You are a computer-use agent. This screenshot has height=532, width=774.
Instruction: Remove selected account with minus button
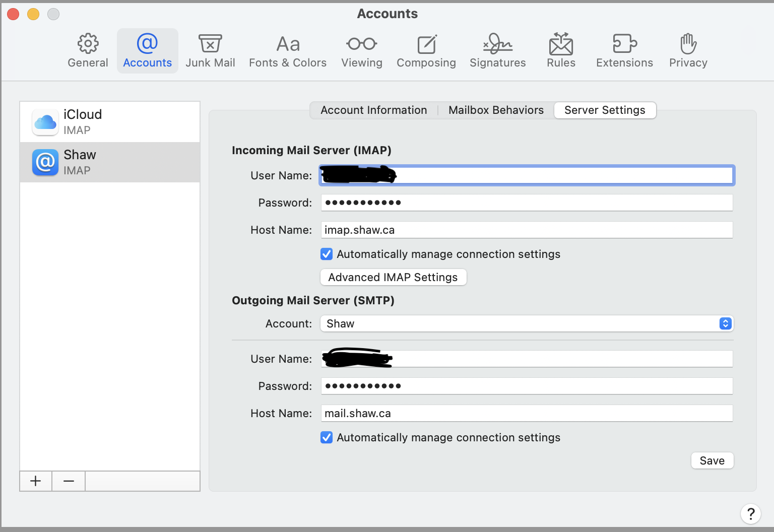tap(69, 481)
